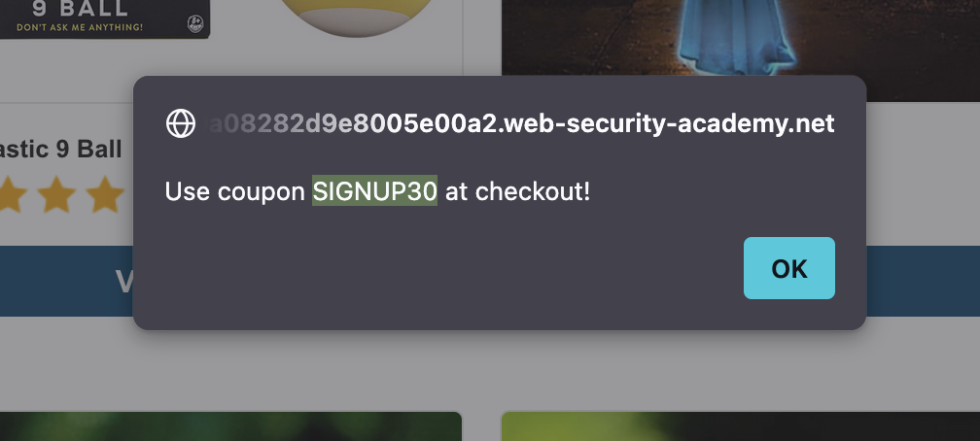Select the gold star nearest the dialog edge
This screenshot has height=441, width=980.
(105, 194)
